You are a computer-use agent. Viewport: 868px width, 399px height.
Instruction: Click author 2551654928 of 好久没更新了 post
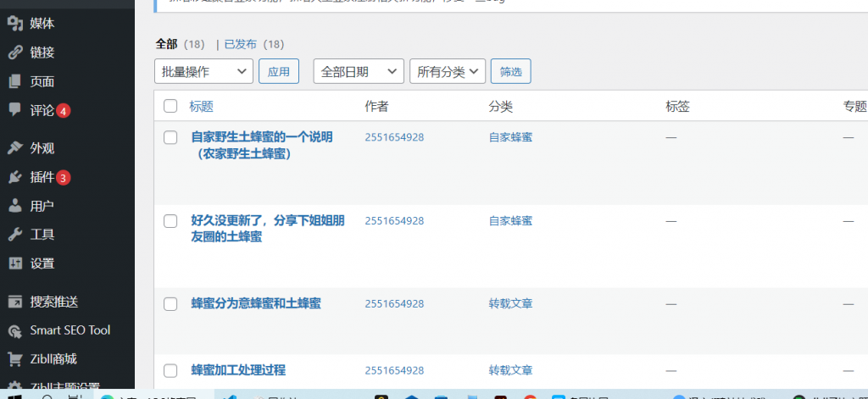click(x=394, y=221)
